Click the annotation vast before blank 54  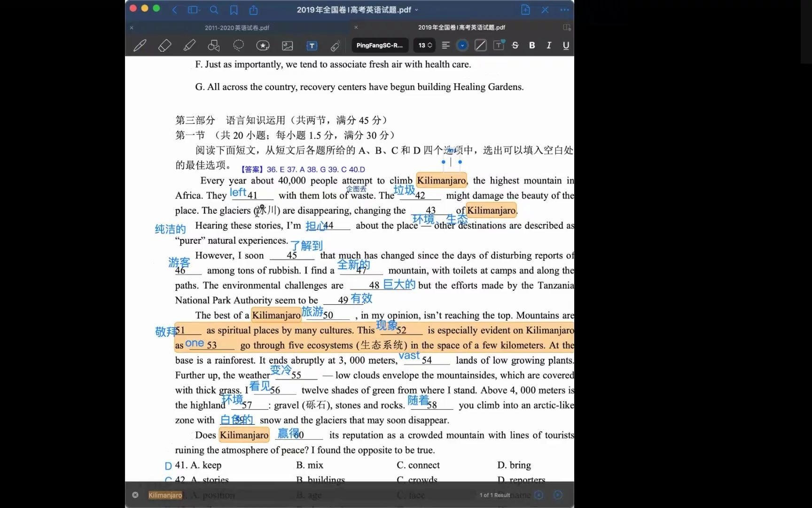point(409,356)
